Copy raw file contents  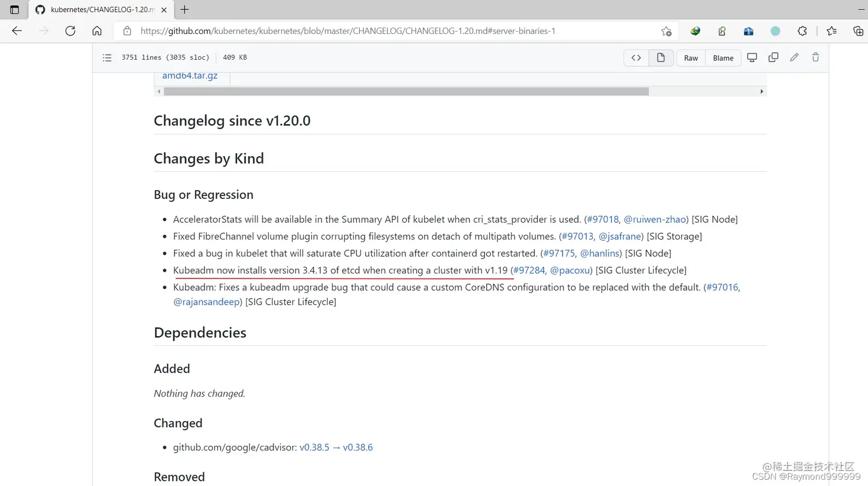773,57
